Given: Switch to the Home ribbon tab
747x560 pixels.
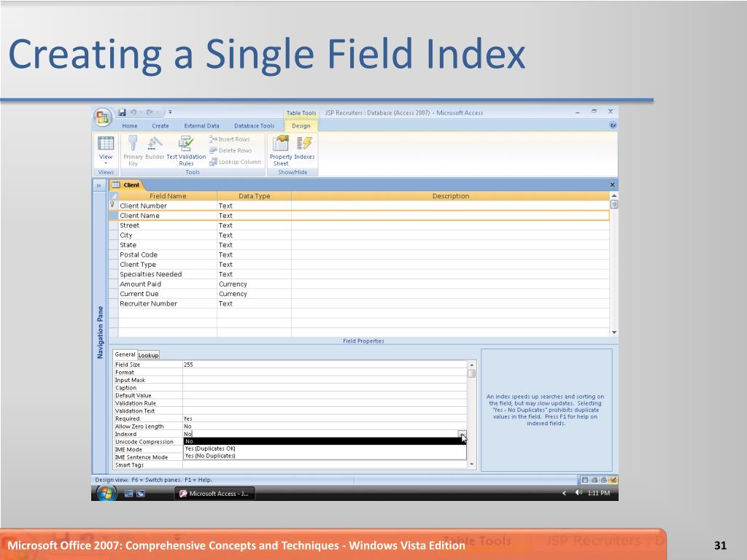Looking at the screenshot, I should 130,125.
